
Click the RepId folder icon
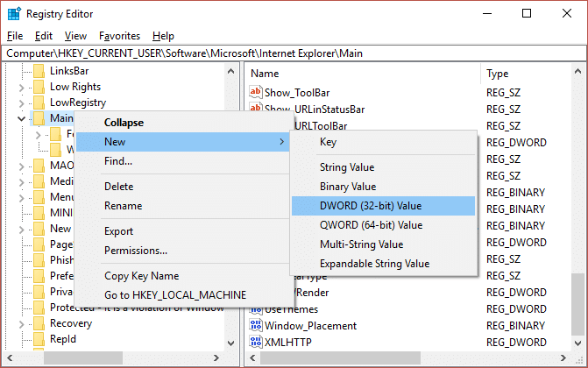coord(39,339)
